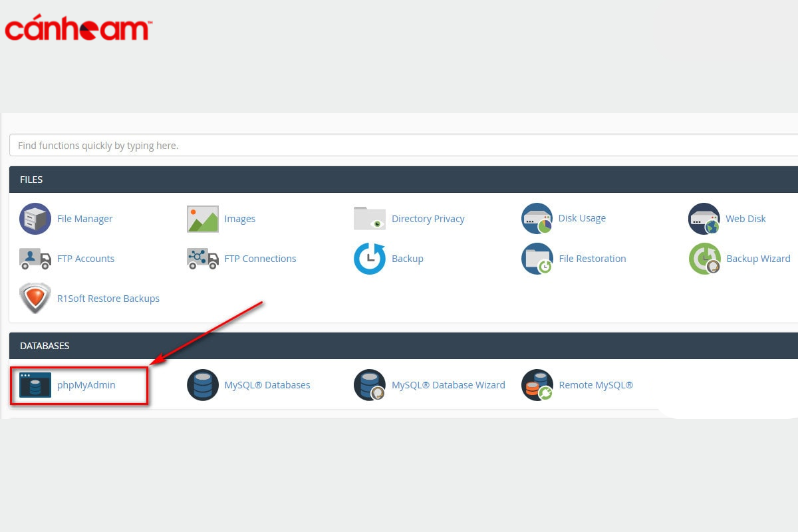Open the Directory Privacy link
798x532 pixels.
(428, 219)
